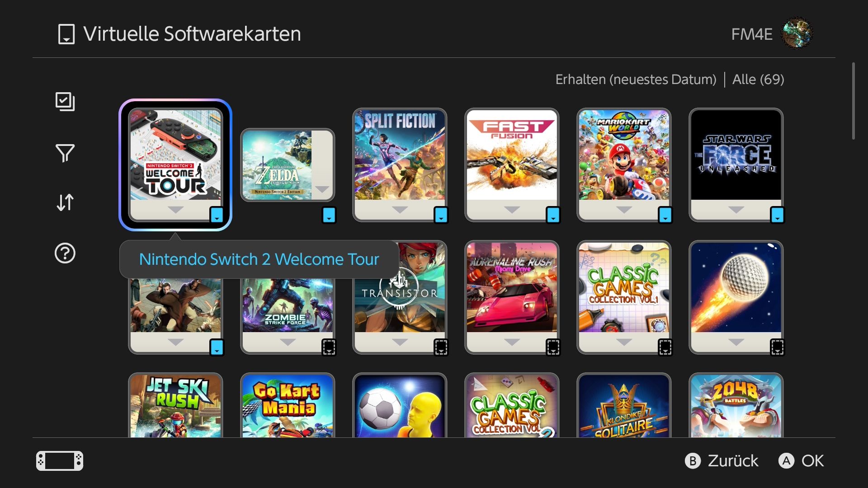868x488 pixels.
Task: Open the filter funnel icon
Action: pos(65,153)
